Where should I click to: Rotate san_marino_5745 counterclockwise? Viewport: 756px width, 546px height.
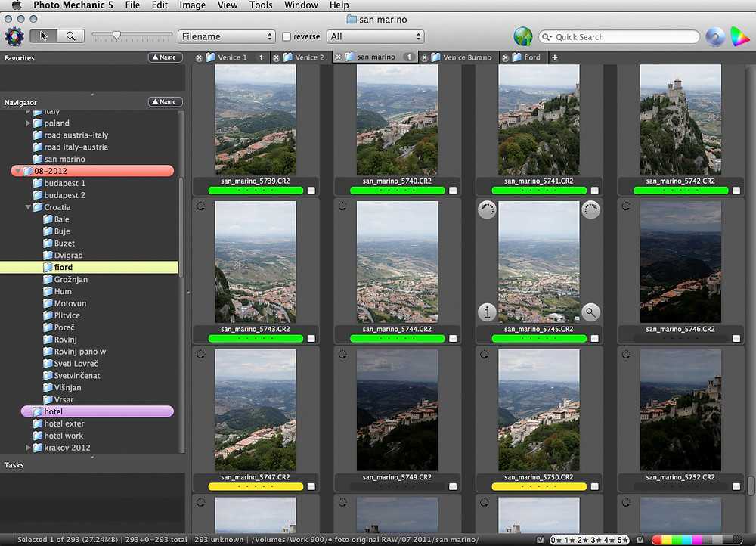coord(487,209)
